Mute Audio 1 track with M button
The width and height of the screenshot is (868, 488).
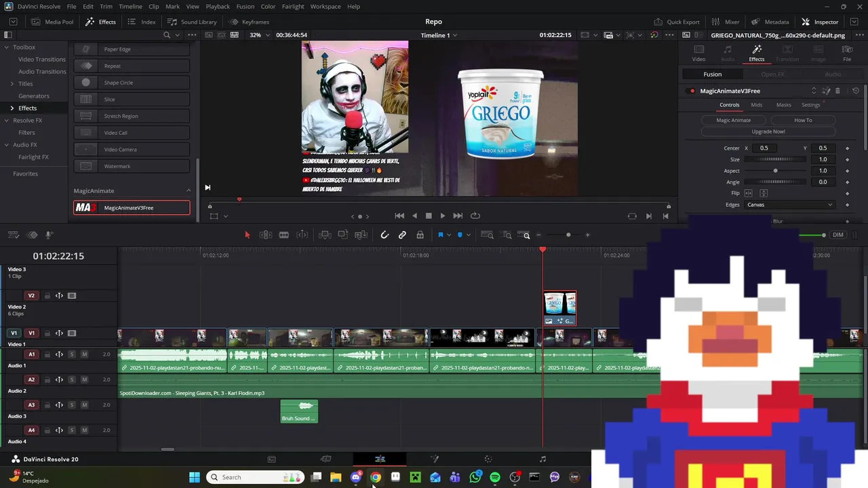tap(85, 354)
